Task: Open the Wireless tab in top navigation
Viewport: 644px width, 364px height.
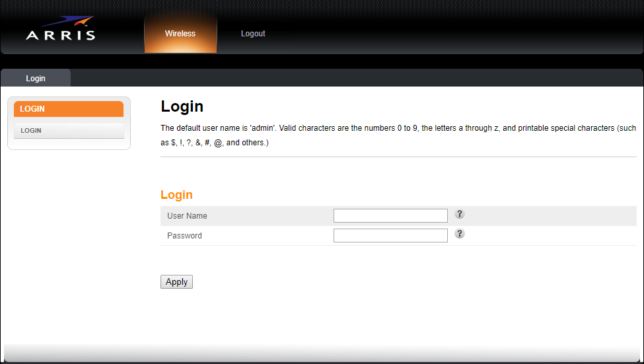Action: (x=180, y=34)
